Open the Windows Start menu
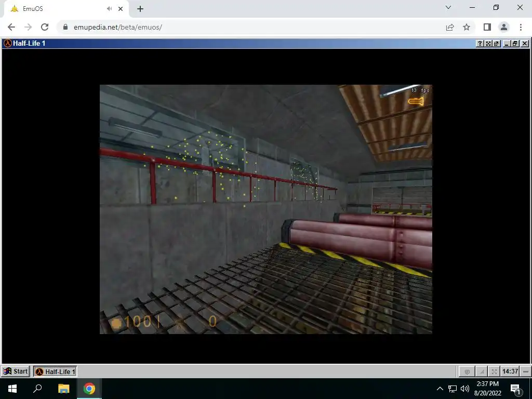Viewport: 532px width, 399px height. coord(12,389)
